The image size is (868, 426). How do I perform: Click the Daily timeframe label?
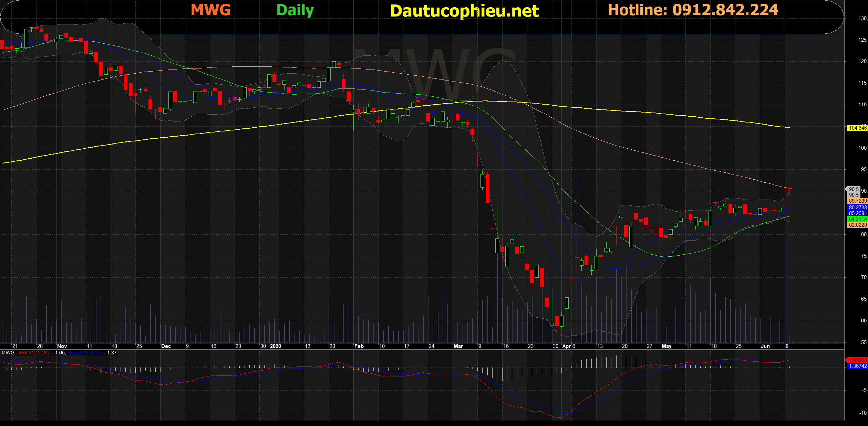coord(295,10)
